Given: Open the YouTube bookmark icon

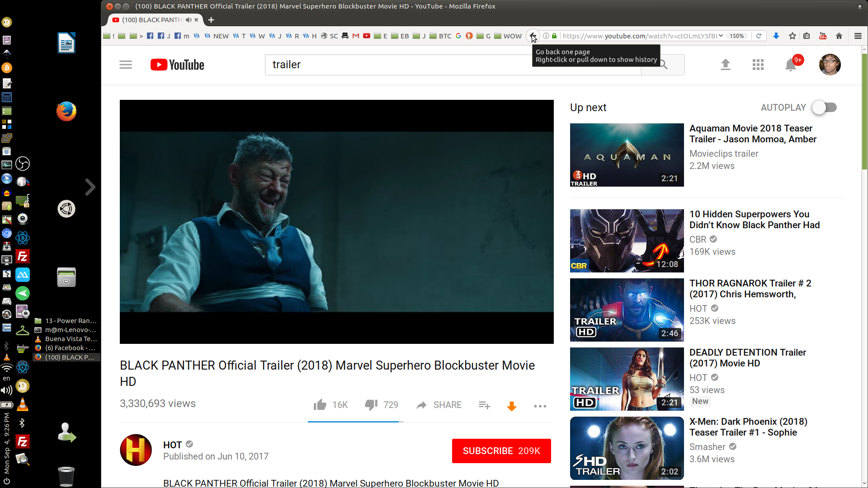Looking at the screenshot, I should coord(367,36).
